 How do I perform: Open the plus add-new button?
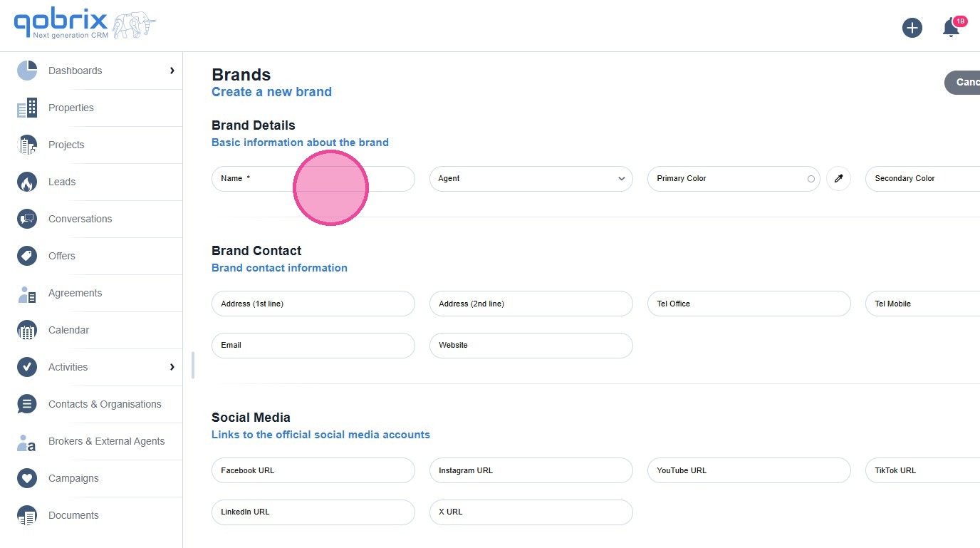912,28
